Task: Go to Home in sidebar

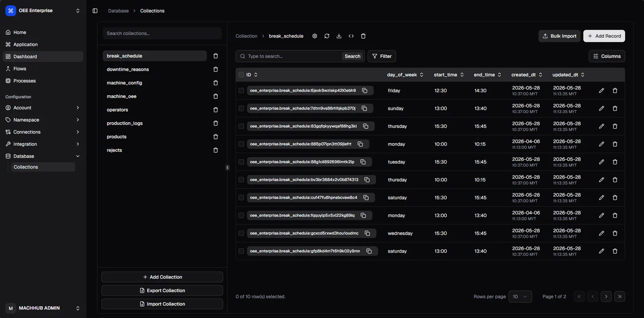Action: click(43, 32)
